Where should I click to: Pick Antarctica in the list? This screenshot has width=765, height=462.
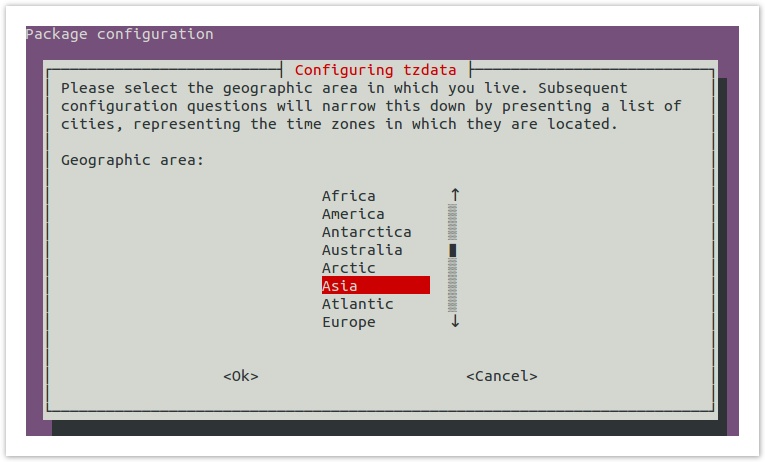click(x=366, y=232)
